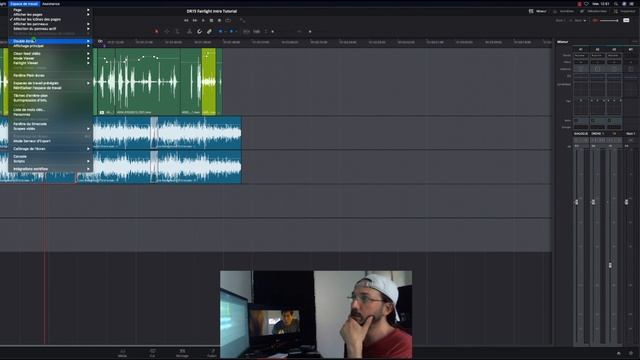Click the fast forward transport button
640x360 pixels.
pyautogui.click(x=195, y=20)
